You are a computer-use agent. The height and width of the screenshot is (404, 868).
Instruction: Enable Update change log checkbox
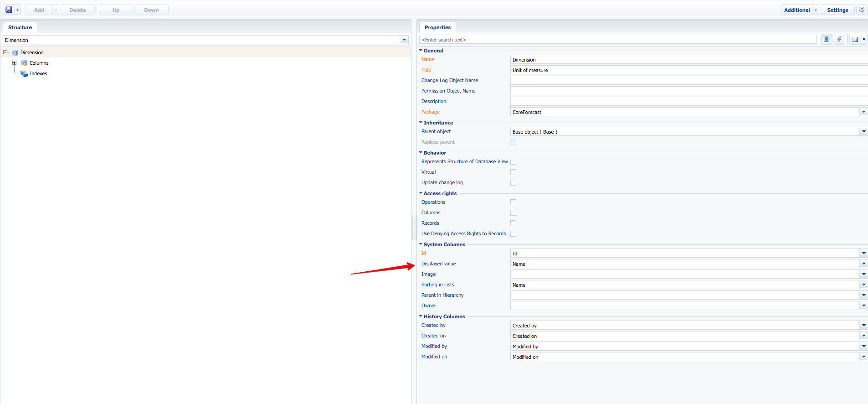coord(514,183)
